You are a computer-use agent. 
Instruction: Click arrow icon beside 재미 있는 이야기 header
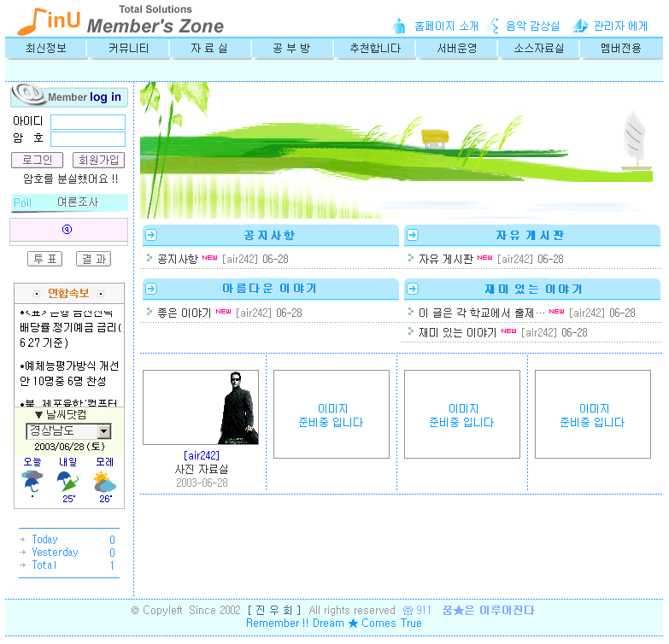(412, 289)
